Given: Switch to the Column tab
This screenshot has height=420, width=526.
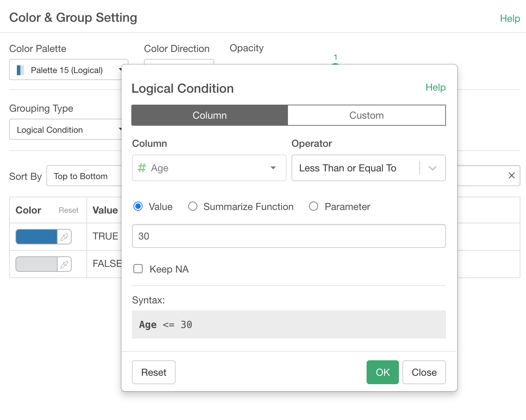Looking at the screenshot, I should tap(210, 115).
